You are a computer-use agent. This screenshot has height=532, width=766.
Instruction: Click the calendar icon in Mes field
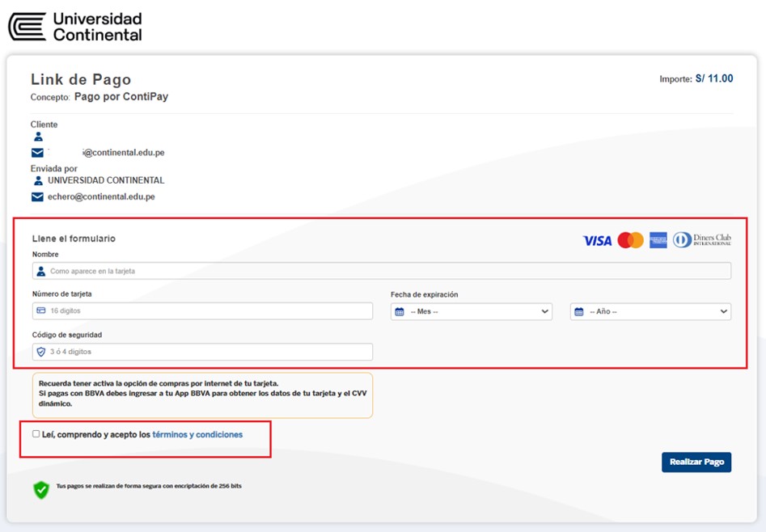coord(400,311)
